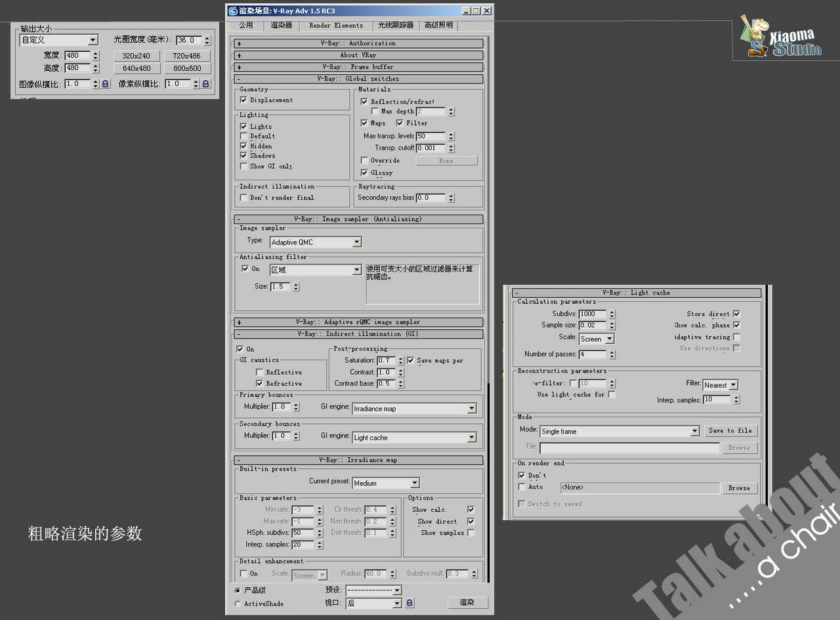Image resolution: width=840 pixels, height=620 pixels.
Task: Open the 视口 viewport dropdown
Action: pos(373,603)
